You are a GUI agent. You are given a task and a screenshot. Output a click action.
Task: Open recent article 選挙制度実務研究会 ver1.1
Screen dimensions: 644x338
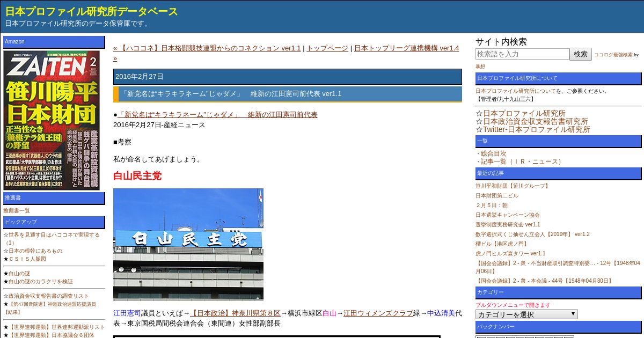pos(508,225)
